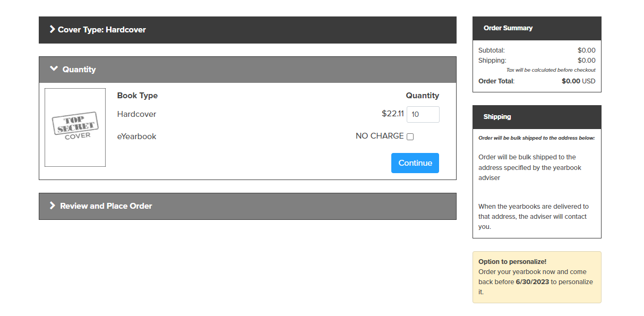Expand the Cover Type chevron arrow
Image resolution: width=644 pixels, height=316 pixels.
click(52, 29)
